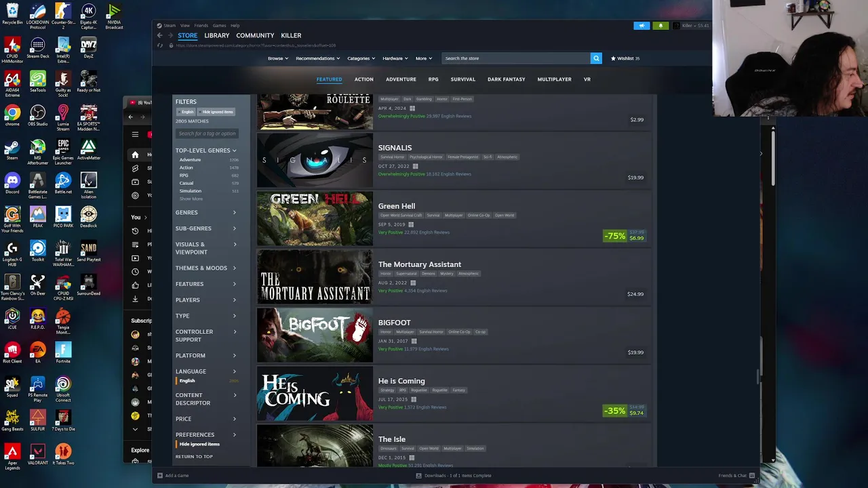Click the Steam page reload icon
868x488 pixels.
(160, 45)
